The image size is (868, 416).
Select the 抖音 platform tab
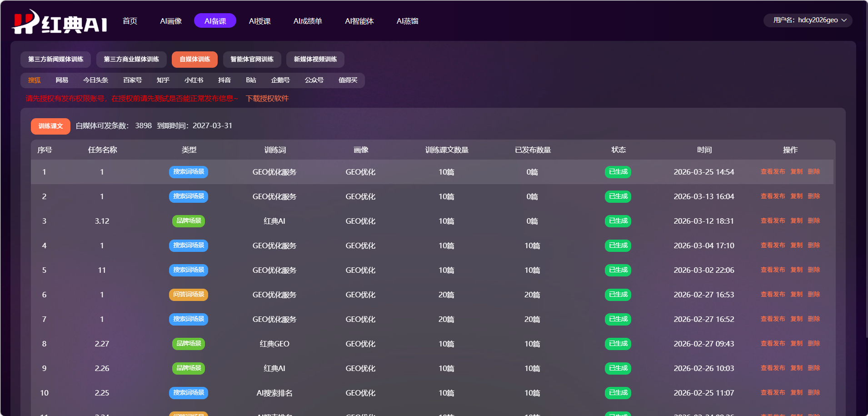[224, 80]
